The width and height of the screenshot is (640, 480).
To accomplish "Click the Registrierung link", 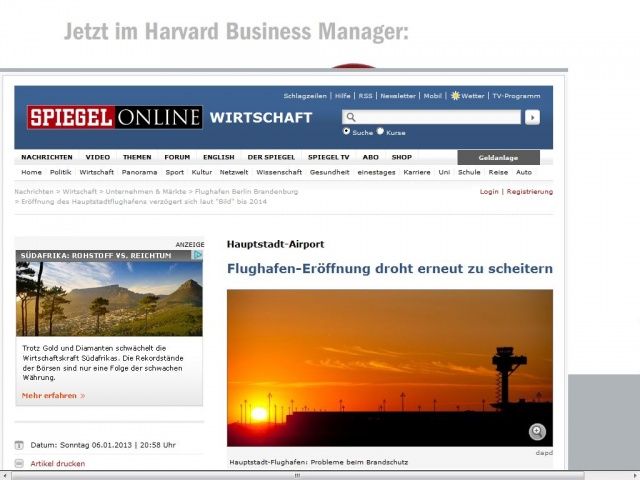I will 530,191.
